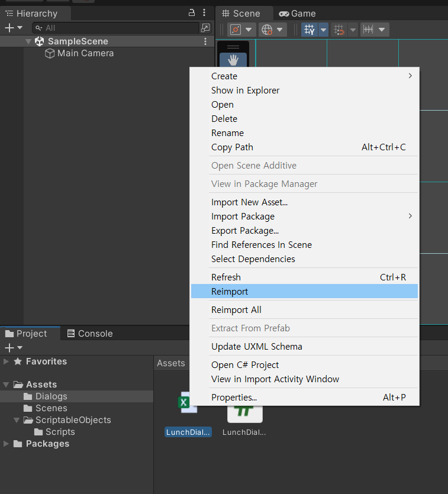
Task: Open the Create submenu
Action: coord(304,76)
